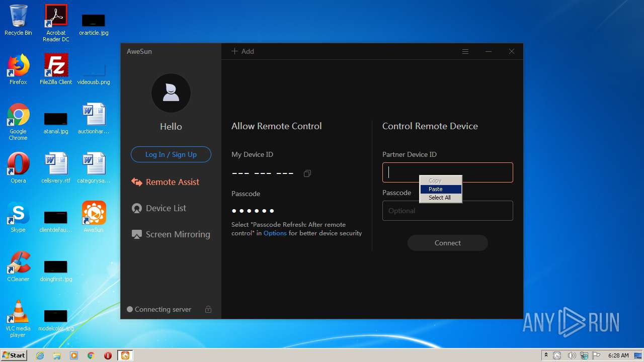
Task: Close the AweSun window
Action: point(512,51)
